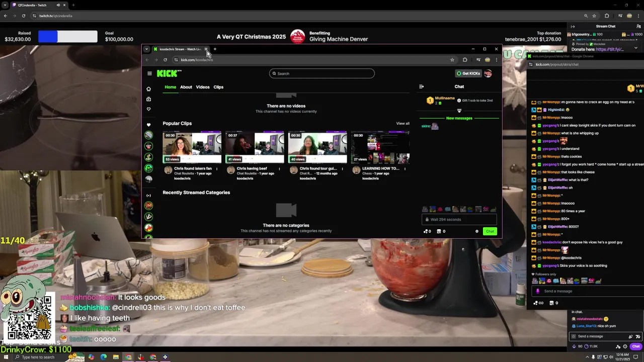The height and width of the screenshot is (362, 644).
Task: Open Twitch chat settings gear
Action: pos(625,346)
